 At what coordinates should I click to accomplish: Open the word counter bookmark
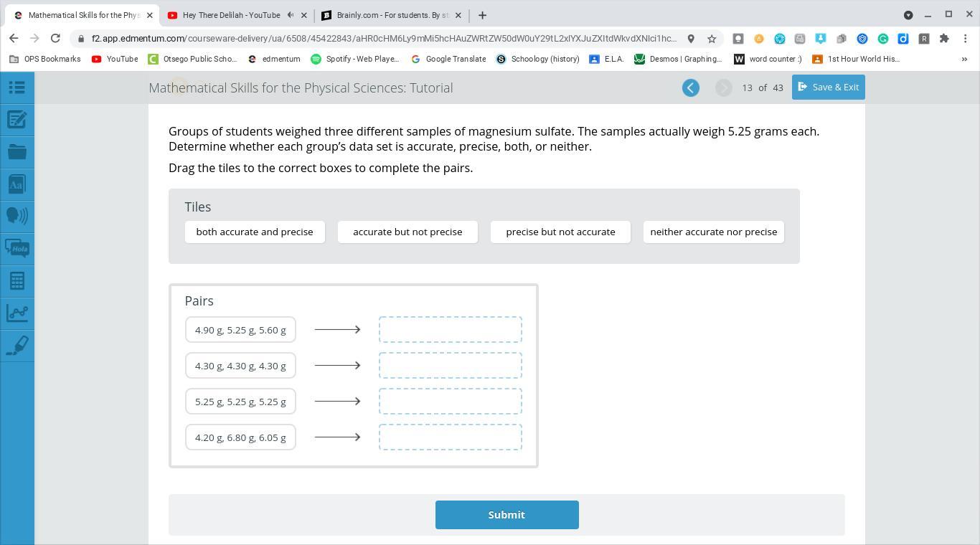coord(768,59)
